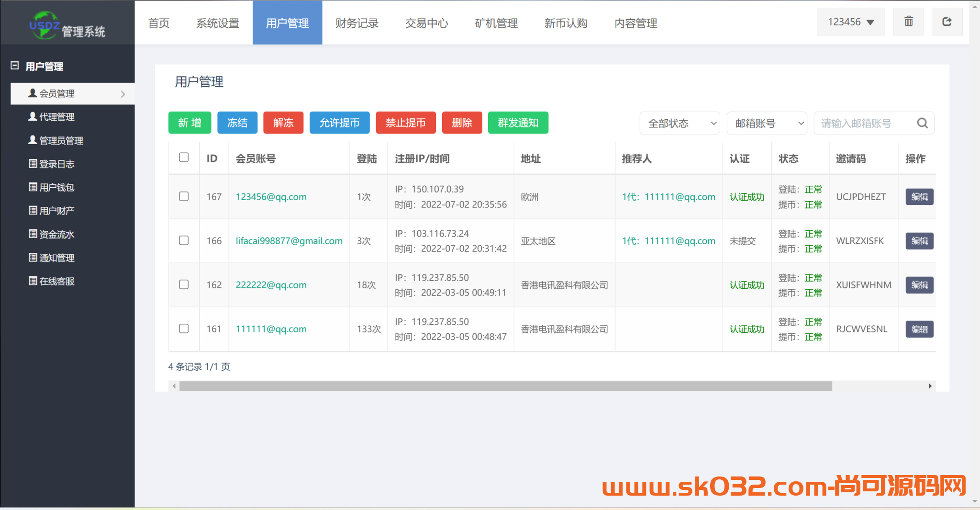980x510 pixels.
Task: Click the list icon beside 用户财产
Action: pos(33,210)
